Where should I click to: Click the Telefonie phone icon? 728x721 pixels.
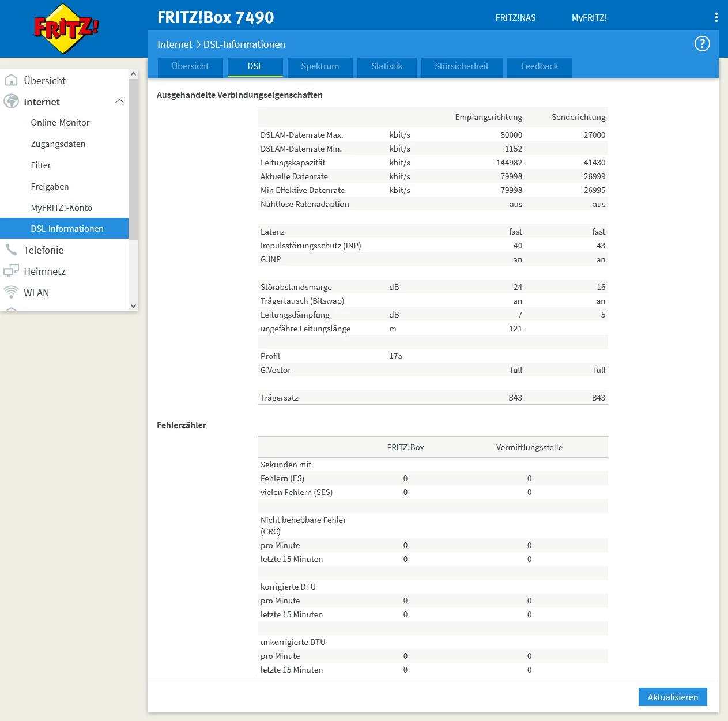(11, 250)
